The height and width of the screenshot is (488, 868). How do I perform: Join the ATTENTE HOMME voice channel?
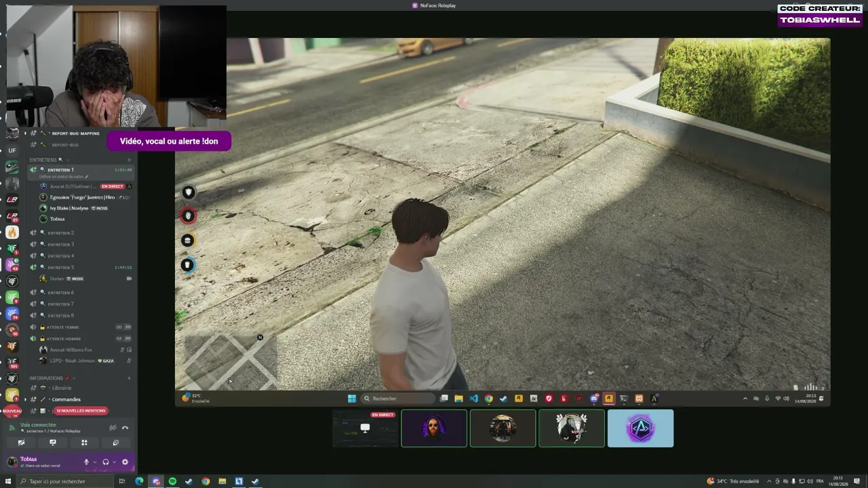80,339
